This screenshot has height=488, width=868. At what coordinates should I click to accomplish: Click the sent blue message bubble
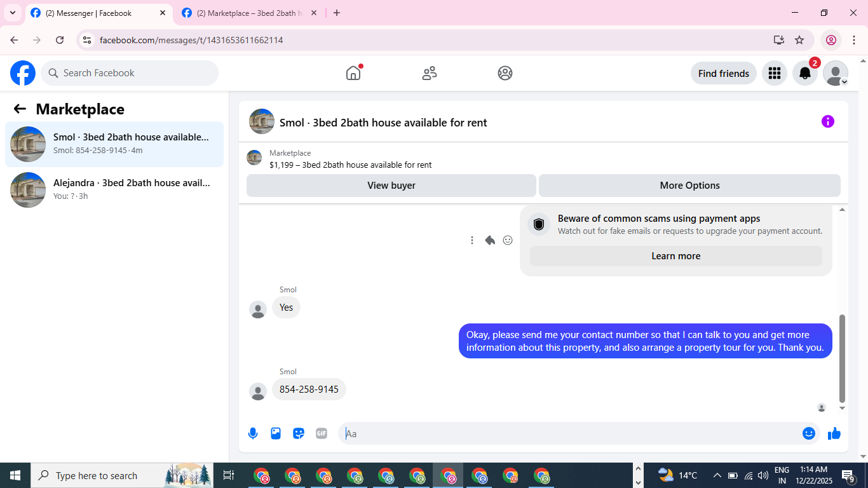click(646, 341)
